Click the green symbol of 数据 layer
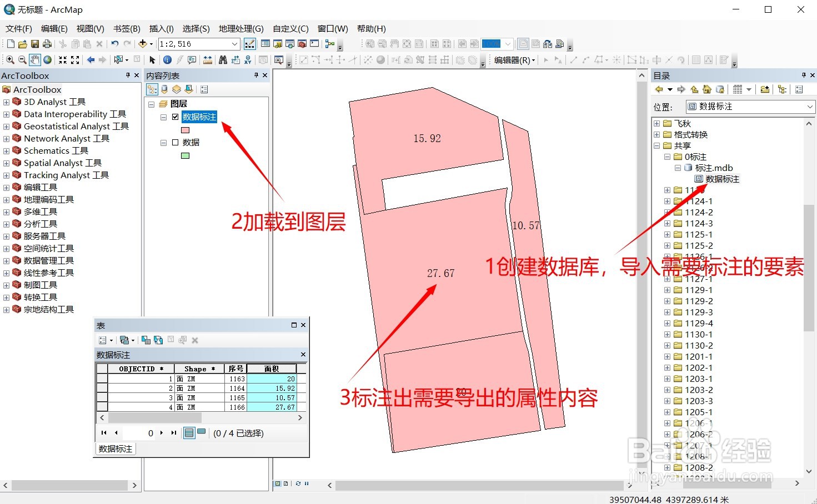Image resolution: width=817 pixels, height=504 pixels. (186, 155)
